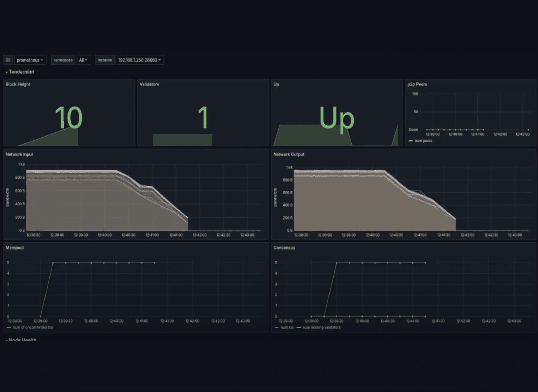Collapse the Tendermint row
Viewport: 538px width, 392px height.
pyautogui.click(x=20, y=72)
